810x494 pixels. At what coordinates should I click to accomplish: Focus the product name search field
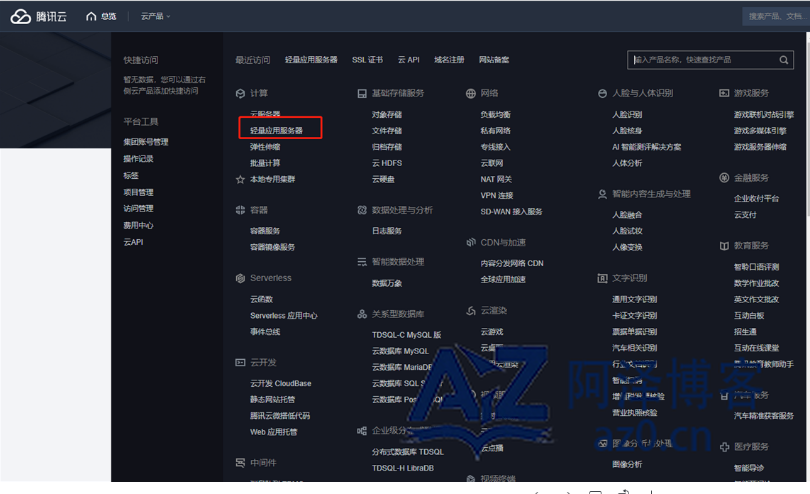710,60
